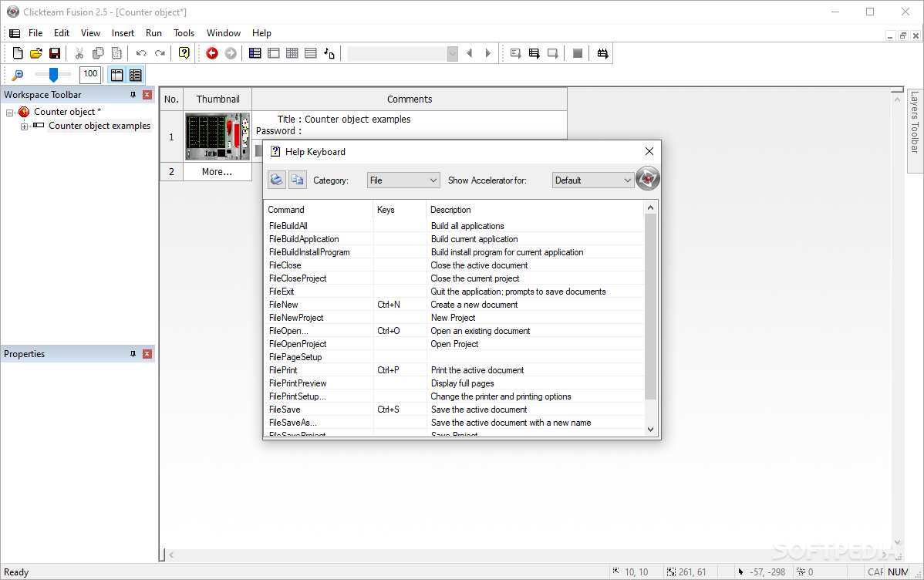Open the document system menu icon
The width and height of the screenshot is (924, 580).
15,33
